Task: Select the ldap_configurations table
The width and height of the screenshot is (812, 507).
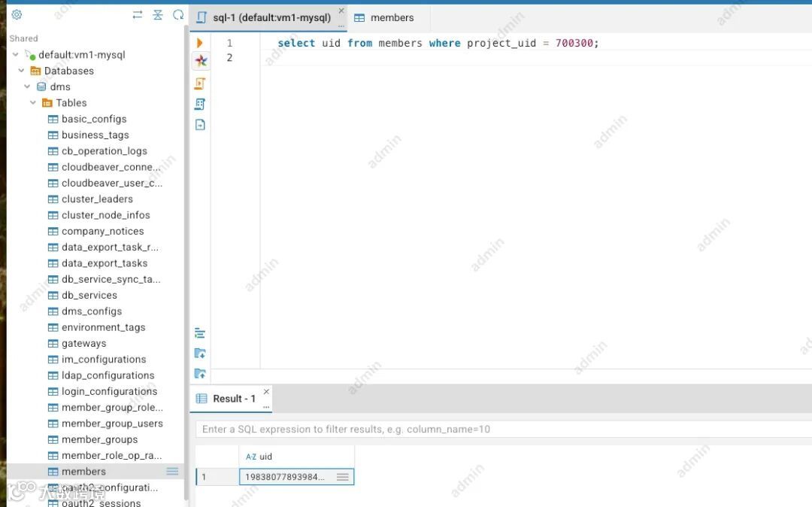Action: (108, 375)
